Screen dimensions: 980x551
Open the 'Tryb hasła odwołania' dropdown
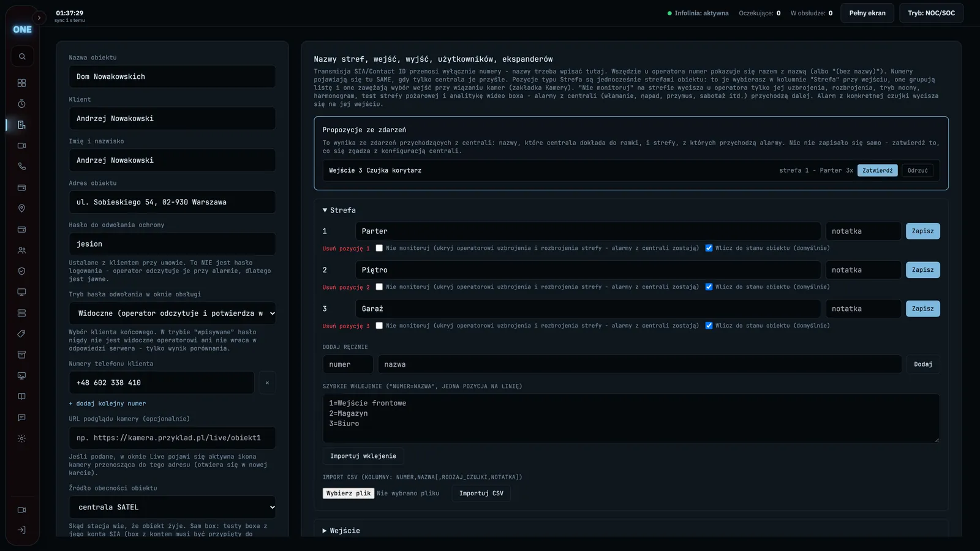(x=172, y=313)
